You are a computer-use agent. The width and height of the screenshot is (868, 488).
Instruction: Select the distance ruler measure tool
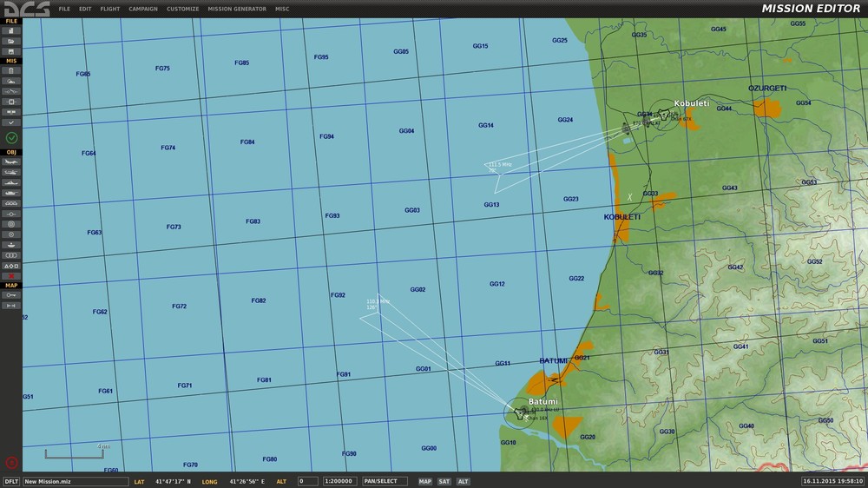click(x=11, y=306)
